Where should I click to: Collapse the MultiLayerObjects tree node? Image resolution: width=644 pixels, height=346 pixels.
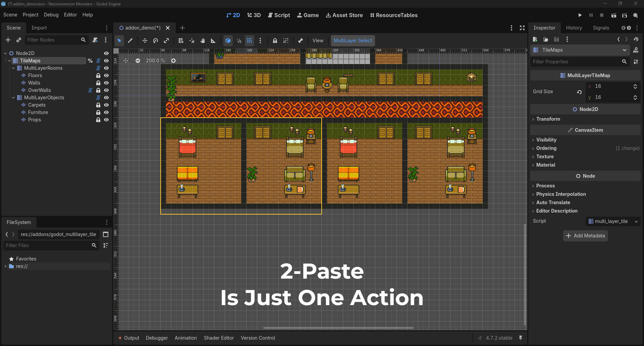click(13, 98)
